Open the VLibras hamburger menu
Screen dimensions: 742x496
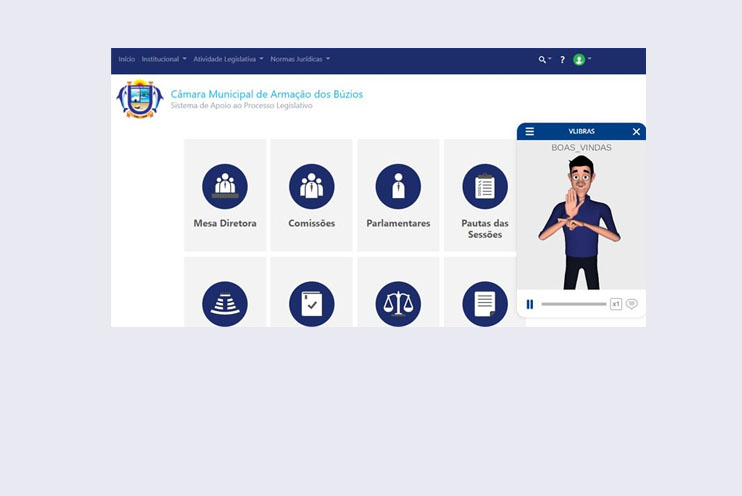coord(530,131)
